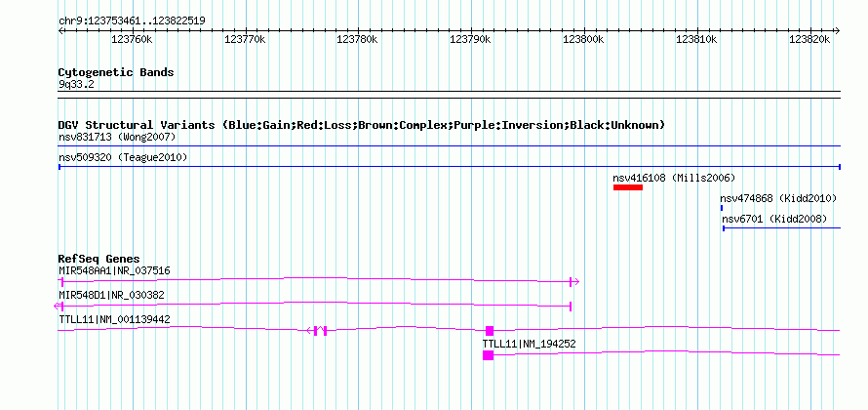Click the 123760k ruler tick label
Screen dimensions: 868x410
tap(133, 39)
